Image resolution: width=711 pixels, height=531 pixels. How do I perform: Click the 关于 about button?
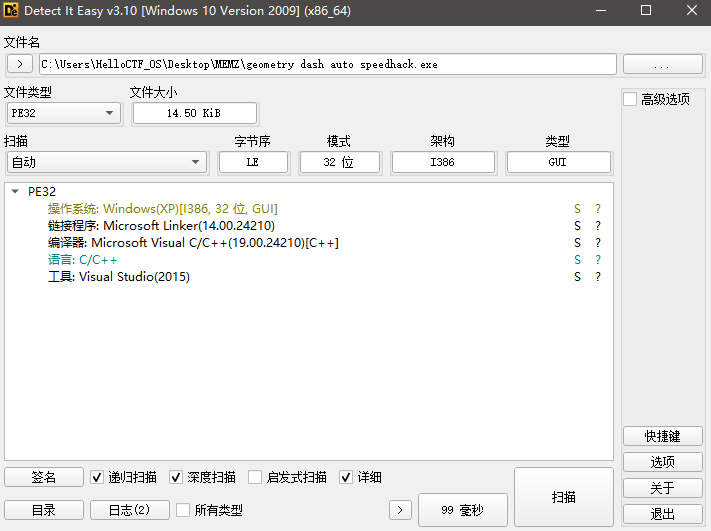tap(662, 488)
